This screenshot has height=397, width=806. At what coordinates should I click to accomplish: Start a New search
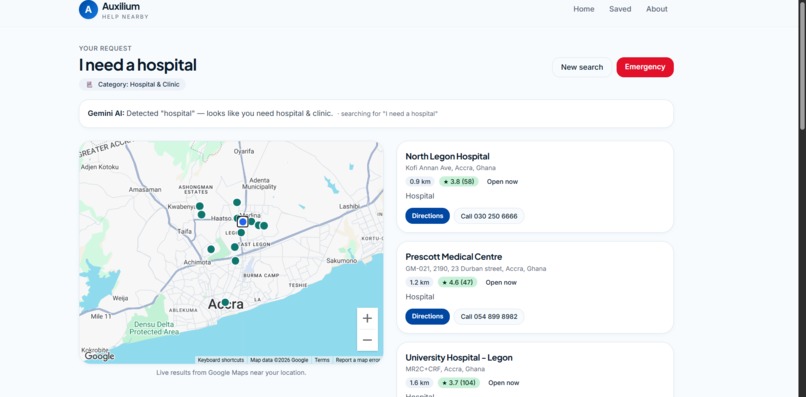(582, 67)
